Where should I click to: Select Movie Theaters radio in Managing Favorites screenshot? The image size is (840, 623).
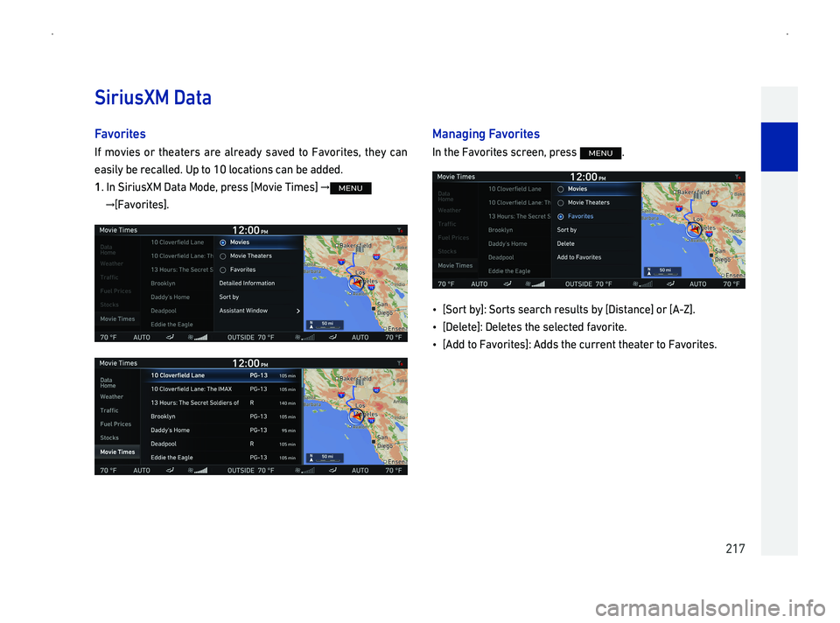(560, 203)
